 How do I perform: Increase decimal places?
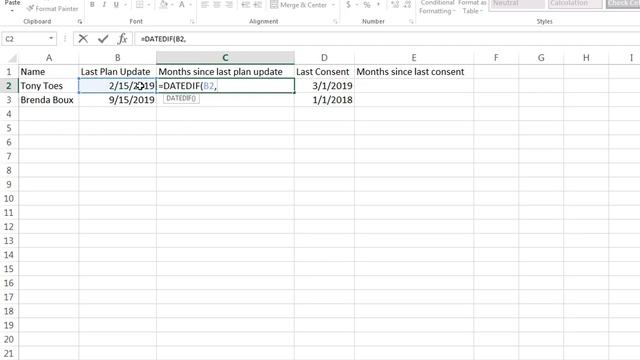click(x=395, y=4)
